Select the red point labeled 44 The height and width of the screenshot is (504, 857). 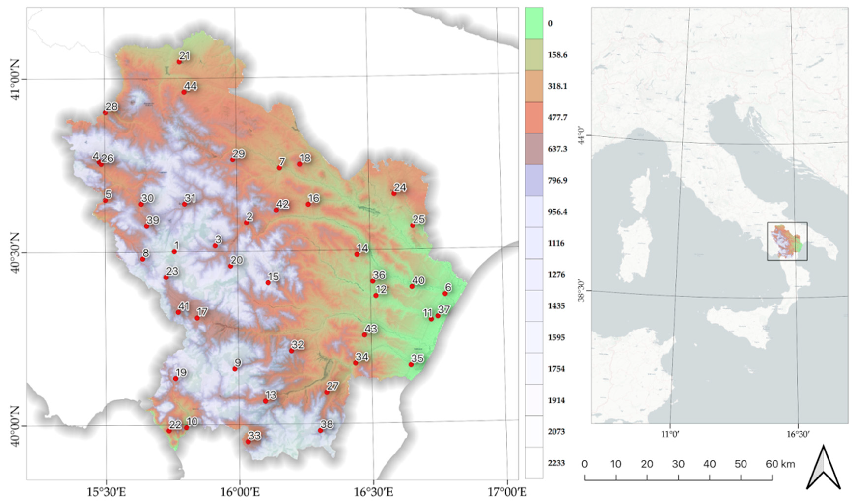click(184, 93)
